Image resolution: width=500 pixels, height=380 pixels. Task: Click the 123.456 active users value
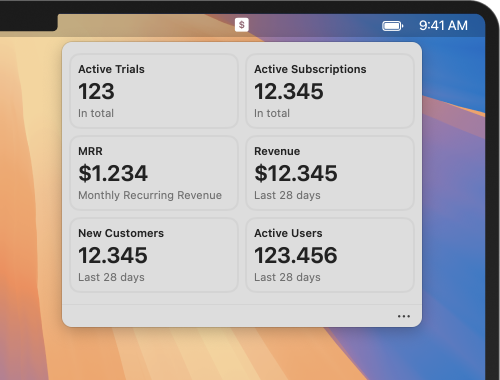296,255
